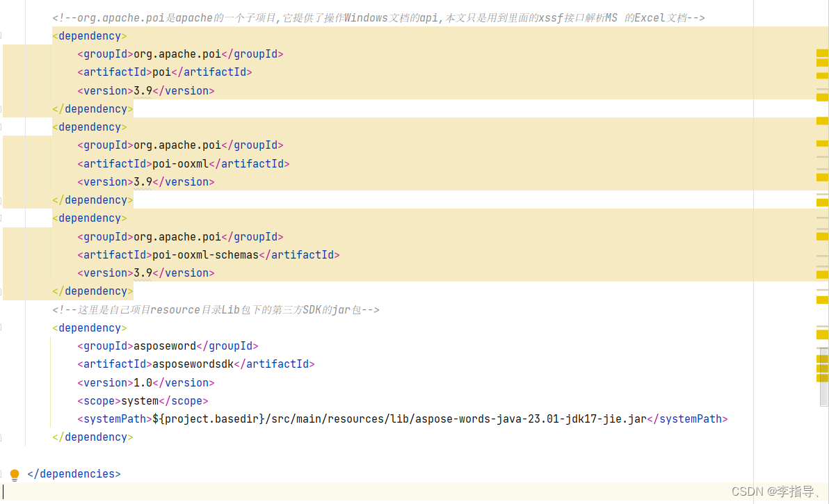829x504 pixels.
Task: Click the closing dependency tag below the systemPath line
Action: (93, 437)
